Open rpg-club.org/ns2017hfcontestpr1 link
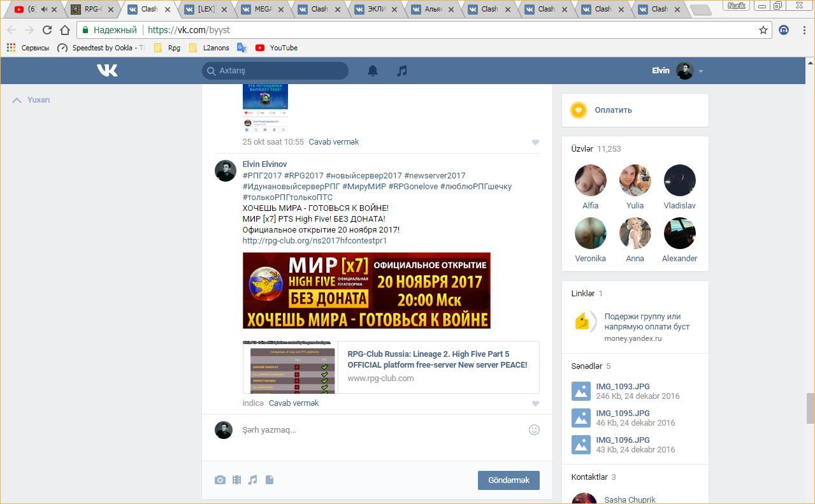The width and height of the screenshot is (815, 504). coord(315,241)
